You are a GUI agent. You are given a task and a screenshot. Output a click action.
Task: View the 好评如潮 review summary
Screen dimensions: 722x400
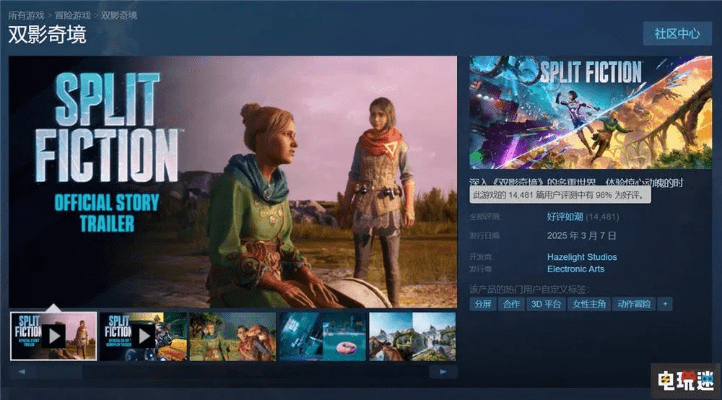click(x=566, y=215)
